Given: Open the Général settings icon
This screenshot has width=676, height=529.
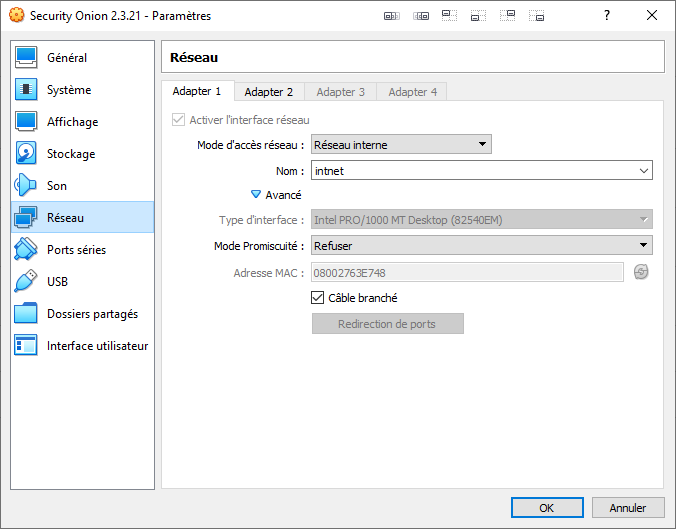Looking at the screenshot, I should [26, 57].
